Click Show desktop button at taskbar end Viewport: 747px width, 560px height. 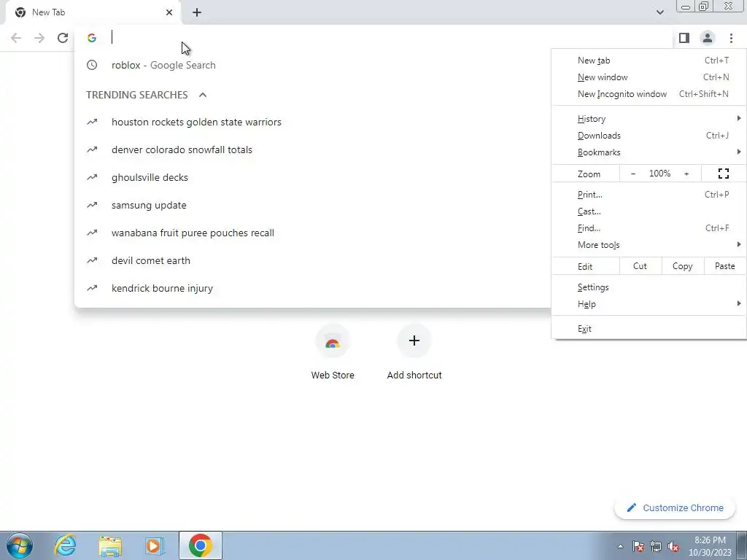click(x=742, y=545)
